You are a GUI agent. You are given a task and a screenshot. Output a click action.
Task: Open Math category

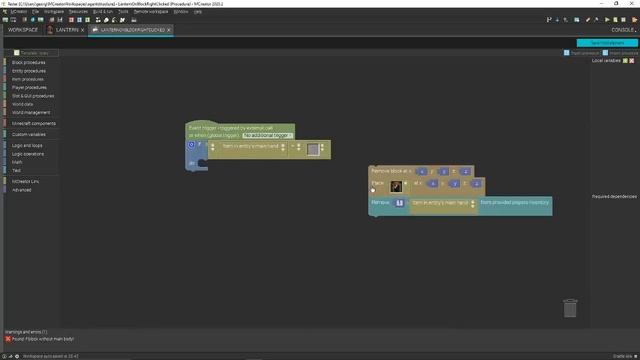pyautogui.click(x=17, y=162)
